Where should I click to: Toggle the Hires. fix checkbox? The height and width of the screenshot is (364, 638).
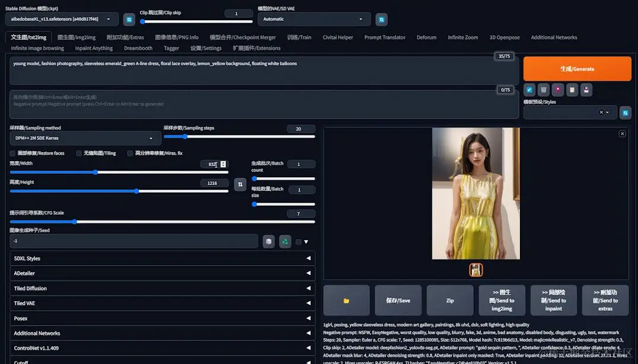click(130, 154)
